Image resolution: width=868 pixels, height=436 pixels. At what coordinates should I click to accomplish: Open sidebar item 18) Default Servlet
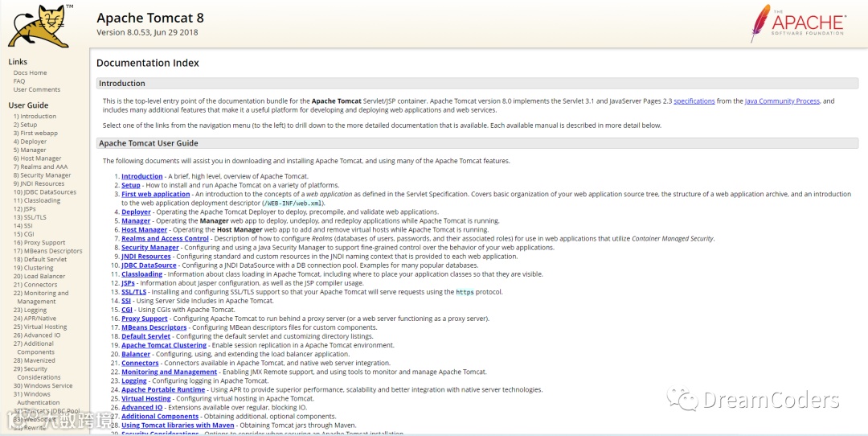coord(40,259)
